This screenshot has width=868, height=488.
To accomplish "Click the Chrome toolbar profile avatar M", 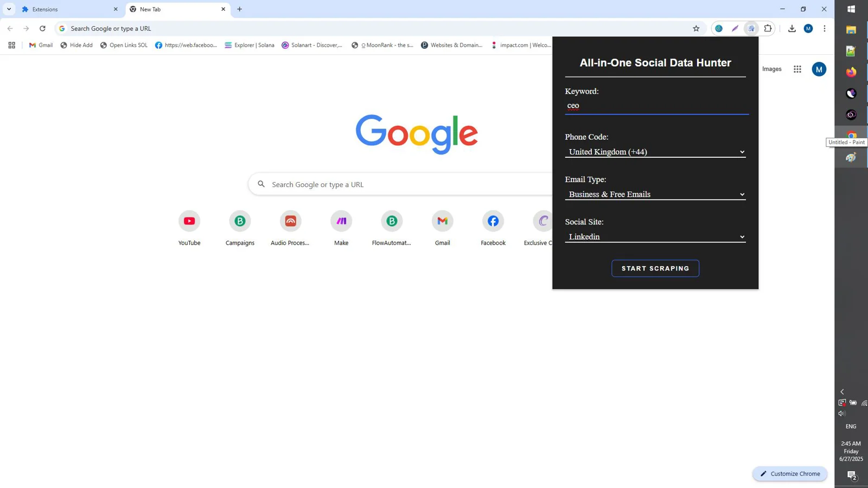I will [808, 28].
